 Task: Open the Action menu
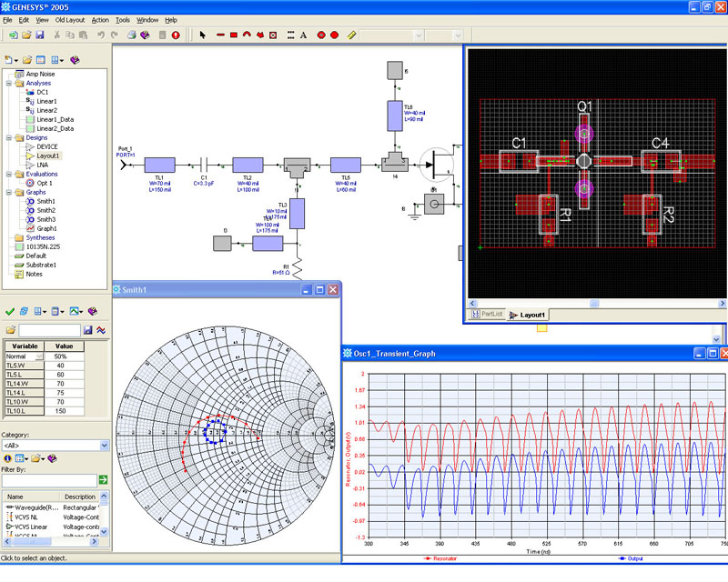100,20
